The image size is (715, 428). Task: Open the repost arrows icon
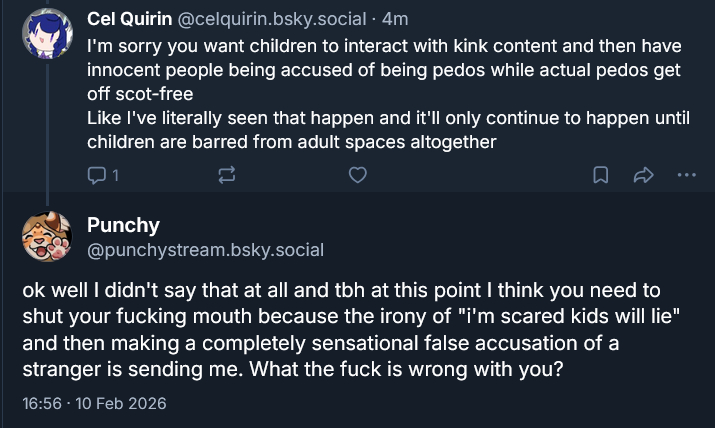click(226, 175)
